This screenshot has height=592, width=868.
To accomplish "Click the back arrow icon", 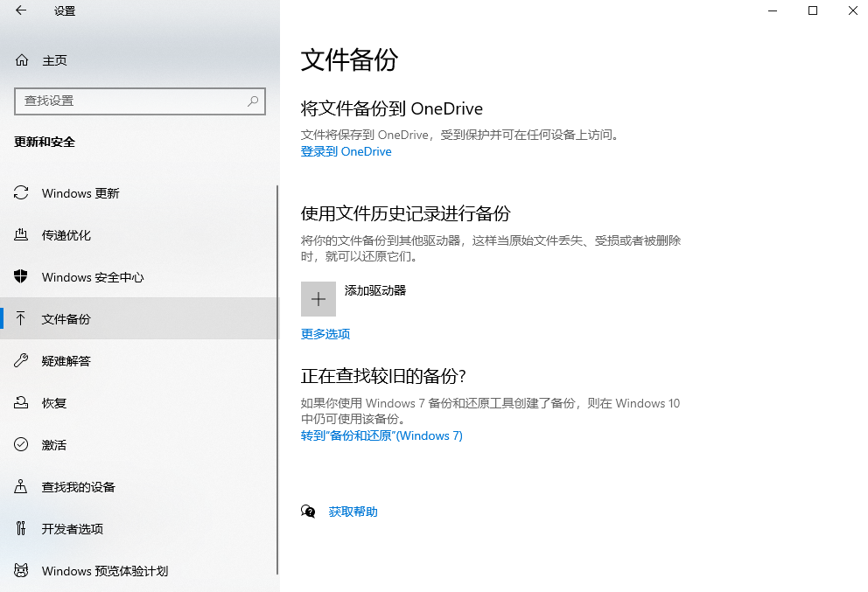I will (x=21, y=10).
